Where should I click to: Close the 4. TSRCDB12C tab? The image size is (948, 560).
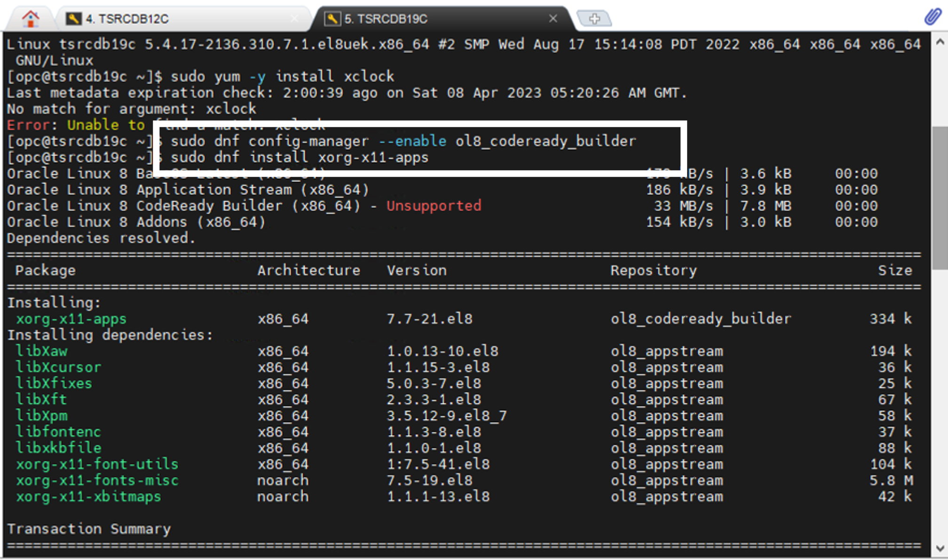(x=294, y=19)
